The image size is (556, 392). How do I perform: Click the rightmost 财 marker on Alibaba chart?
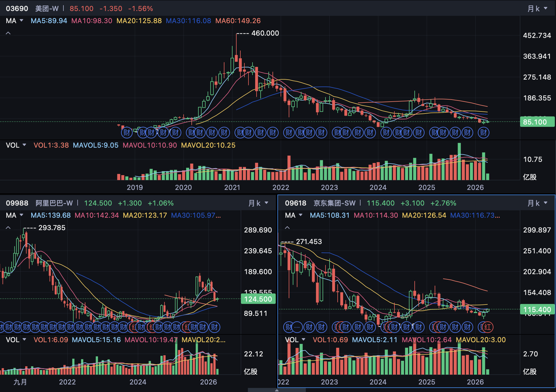pyautogui.click(x=214, y=327)
